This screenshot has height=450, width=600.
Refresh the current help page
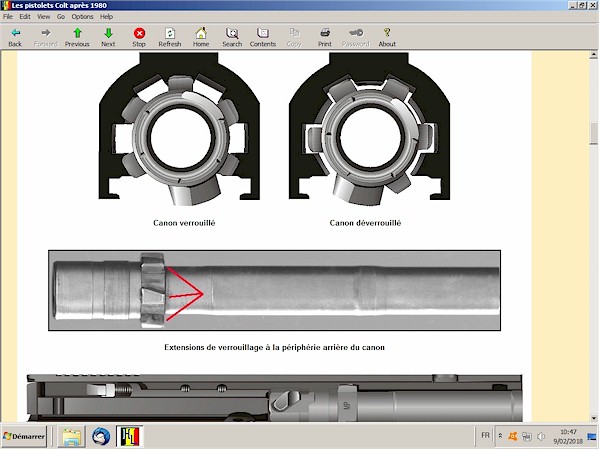(x=170, y=37)
